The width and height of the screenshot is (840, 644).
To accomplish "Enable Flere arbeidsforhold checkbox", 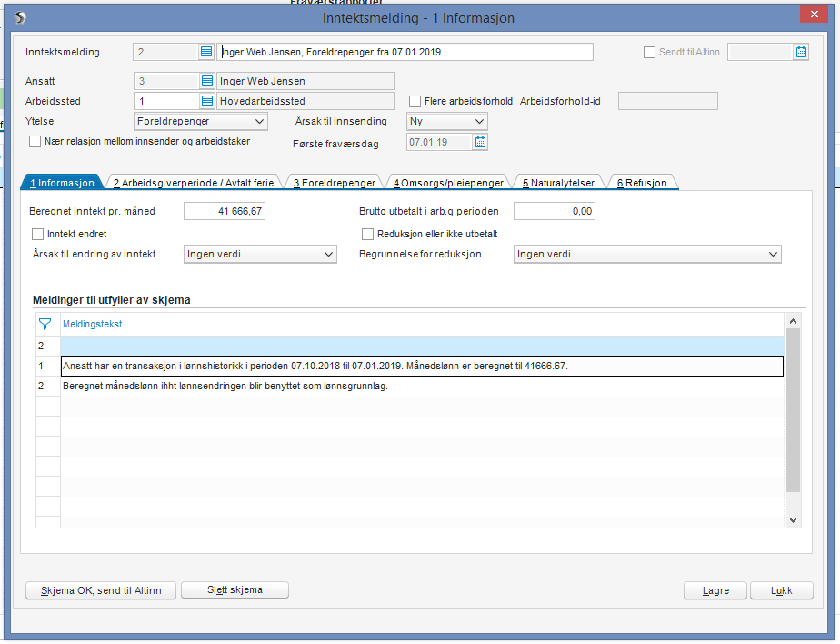I will pos(415,101).
